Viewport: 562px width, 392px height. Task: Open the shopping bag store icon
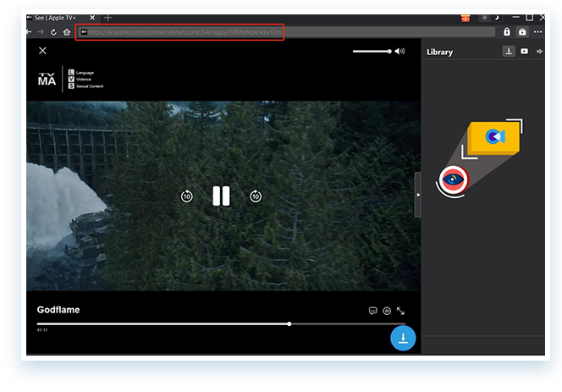pyautogui.click(x=522, y=32)
